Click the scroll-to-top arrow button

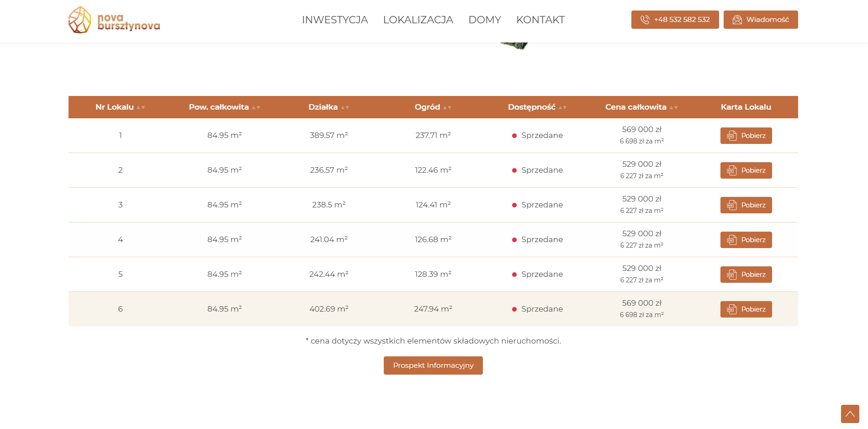(x=850, y=414)
